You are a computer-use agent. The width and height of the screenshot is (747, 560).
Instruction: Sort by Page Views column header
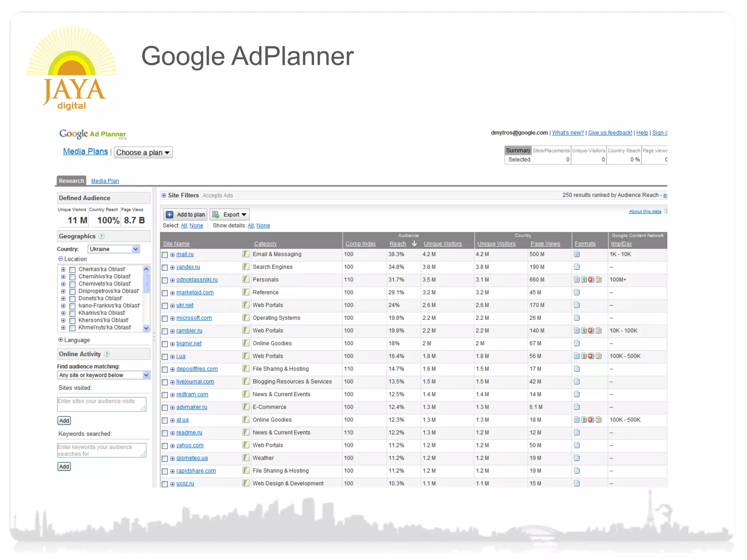tap(545, 244)
